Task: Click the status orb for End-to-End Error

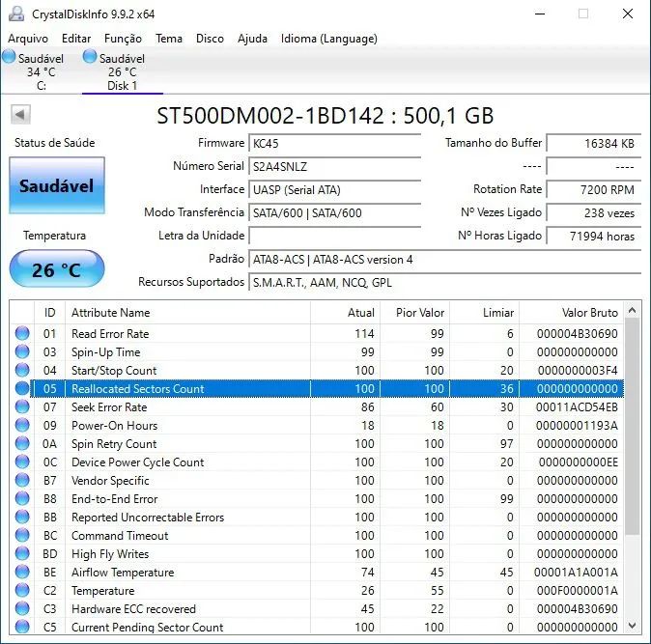Action: point(22,498)
